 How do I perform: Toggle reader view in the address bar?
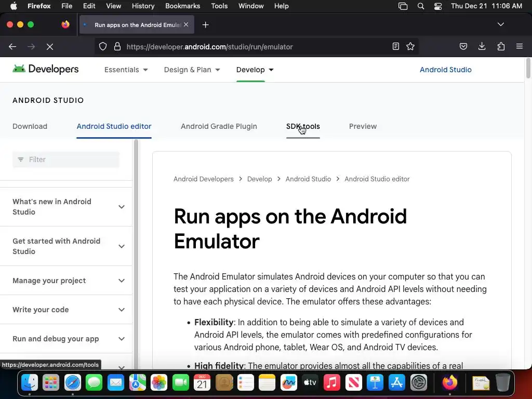(395, 46)
